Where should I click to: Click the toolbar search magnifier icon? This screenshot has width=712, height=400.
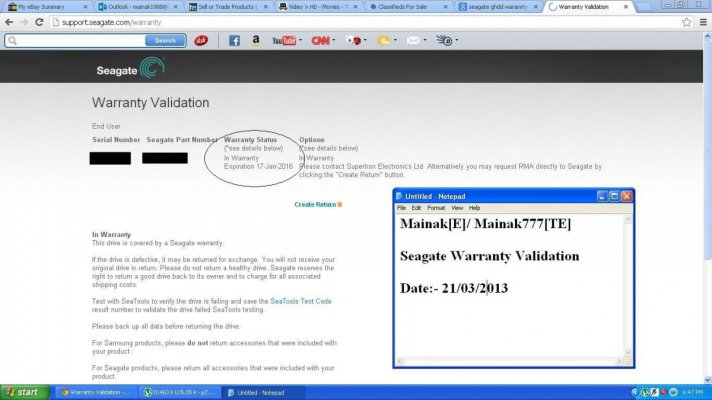13,41
